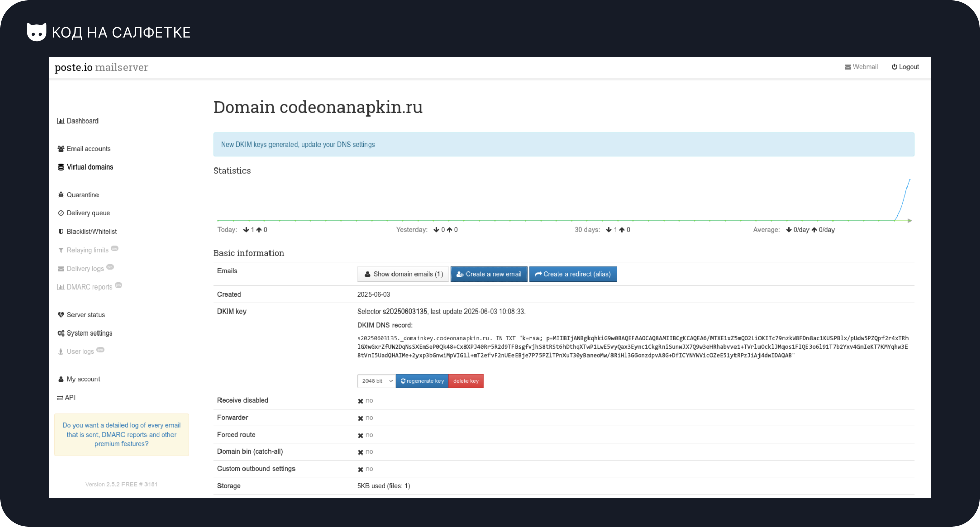Click Create a redirect (alias) button
The height and width of the screenshot is (527, 980).
coord(573,274)
